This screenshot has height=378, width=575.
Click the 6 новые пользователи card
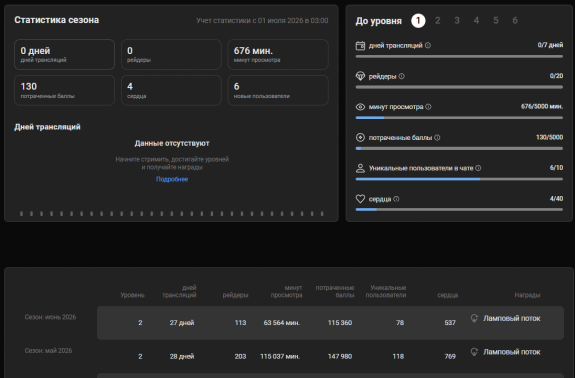278,90
